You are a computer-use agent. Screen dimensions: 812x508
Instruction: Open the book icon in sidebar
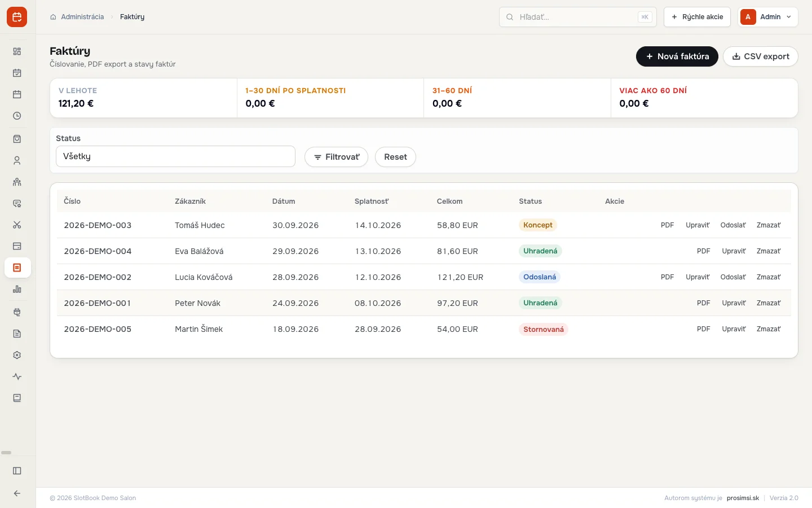click(x=17, y=398)
